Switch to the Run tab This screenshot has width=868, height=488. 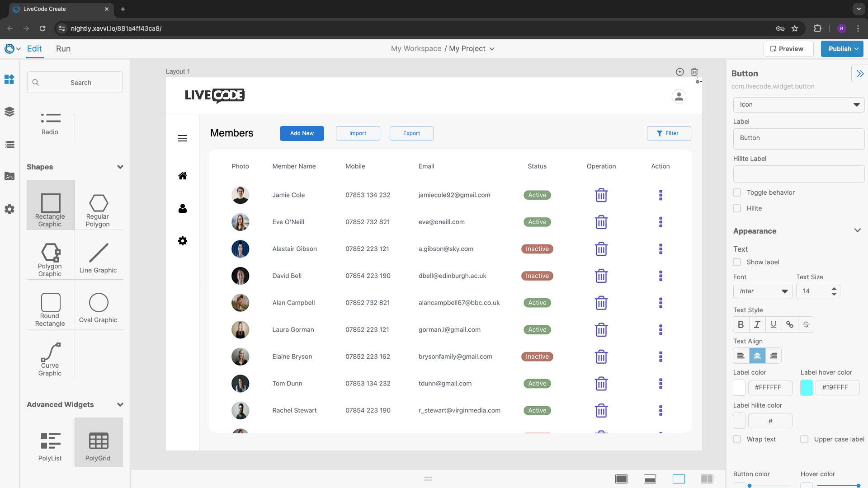(x=63, y=49)
